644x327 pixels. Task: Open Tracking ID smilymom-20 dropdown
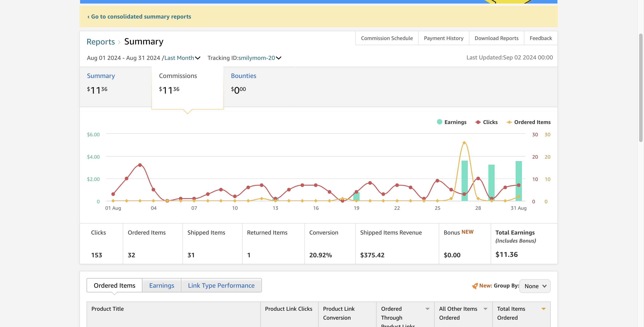pos(260,58)
